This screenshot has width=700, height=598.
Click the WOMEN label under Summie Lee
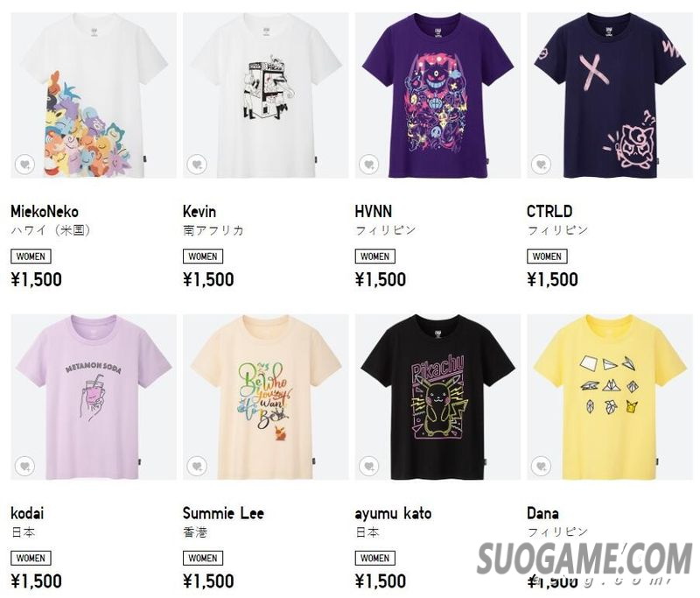[203, 559]
